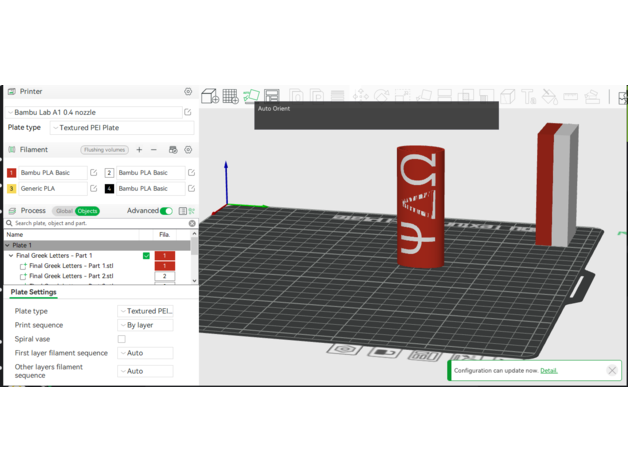Image resolution: width=628 pixels, height=472 pixels.
Task: Click the Auto Orient toolbar icon
Action: [x=251, y=96]
